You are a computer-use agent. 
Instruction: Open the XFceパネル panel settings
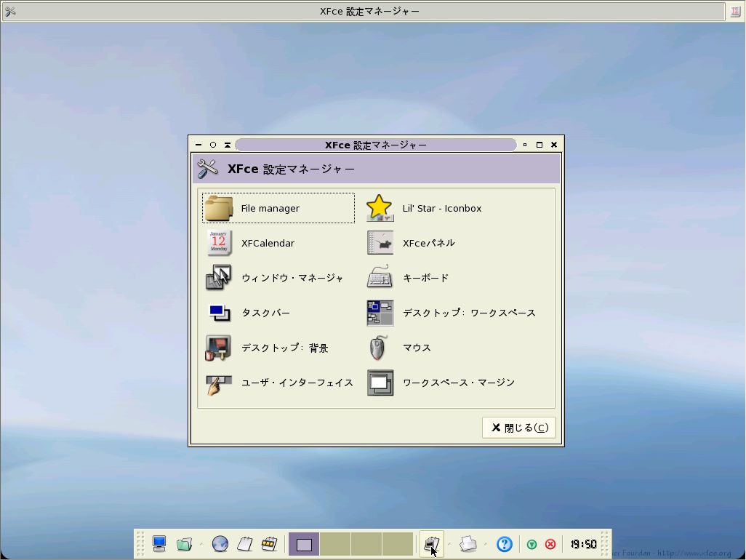(x=411, y=243)
